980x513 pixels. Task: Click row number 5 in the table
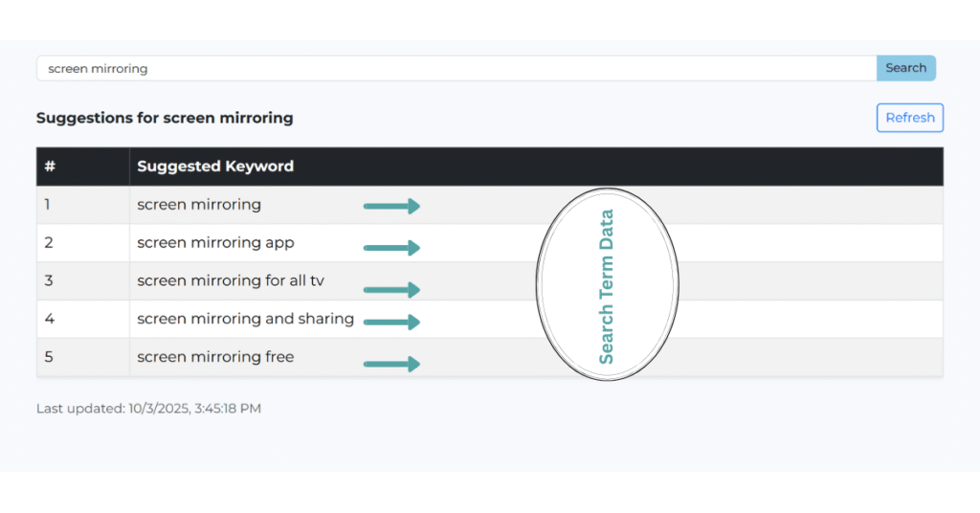[49, 357]
